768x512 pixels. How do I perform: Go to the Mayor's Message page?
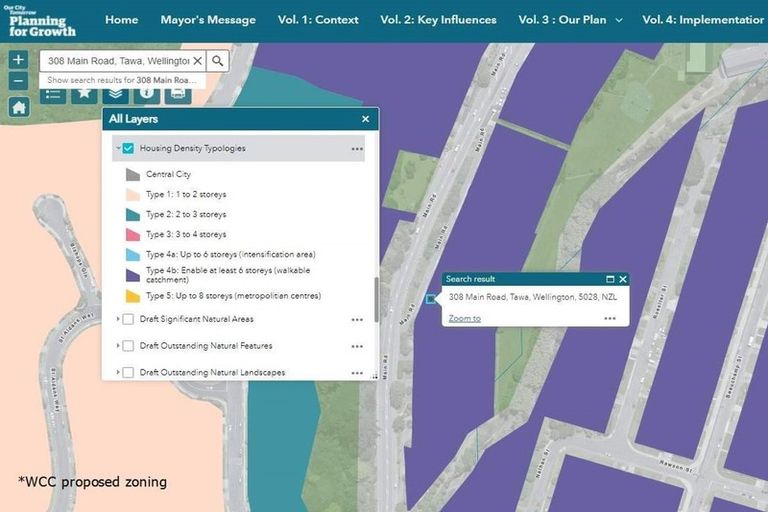pos(209,20)
